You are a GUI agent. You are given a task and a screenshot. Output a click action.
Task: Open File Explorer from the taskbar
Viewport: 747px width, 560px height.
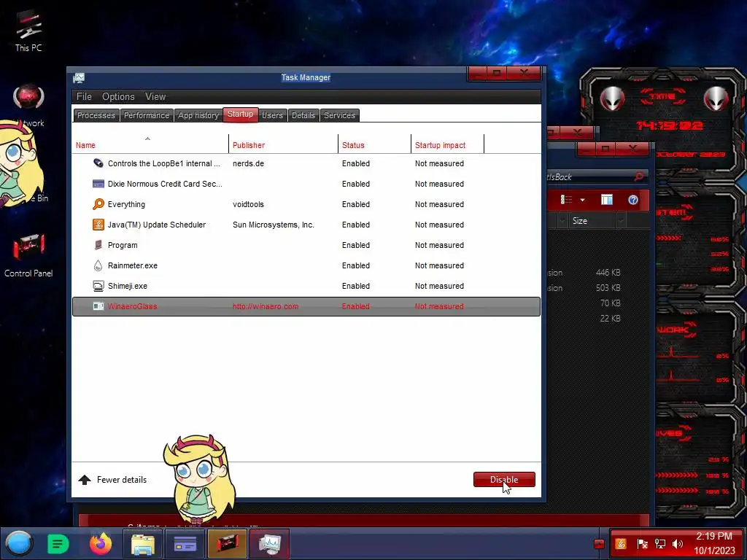tap(142, 544)
